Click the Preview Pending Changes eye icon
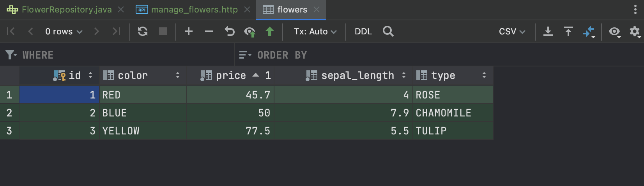This screenshot has width=644, height=186. coord(249,32)
